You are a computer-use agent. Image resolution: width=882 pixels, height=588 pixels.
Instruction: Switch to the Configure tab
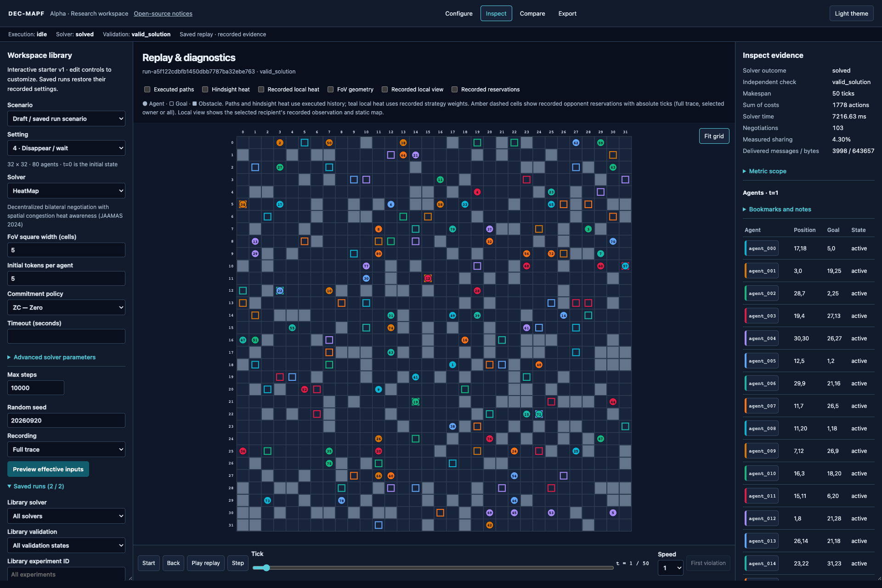point(458,13)
